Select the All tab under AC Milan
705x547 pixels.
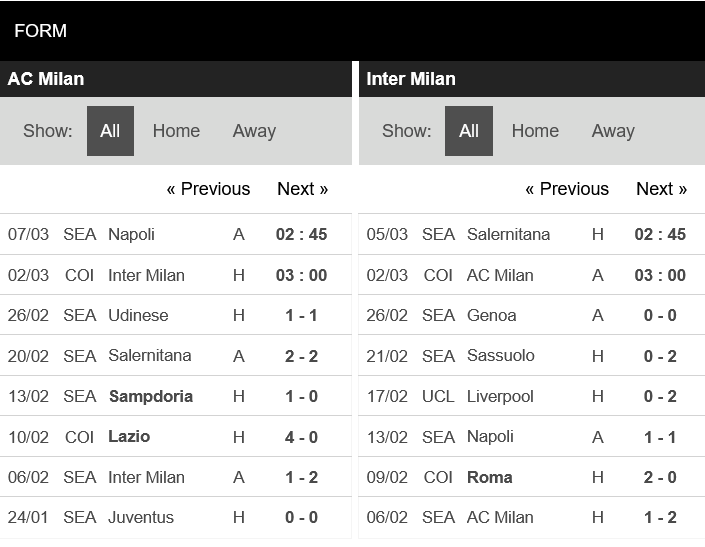point(110,131)
